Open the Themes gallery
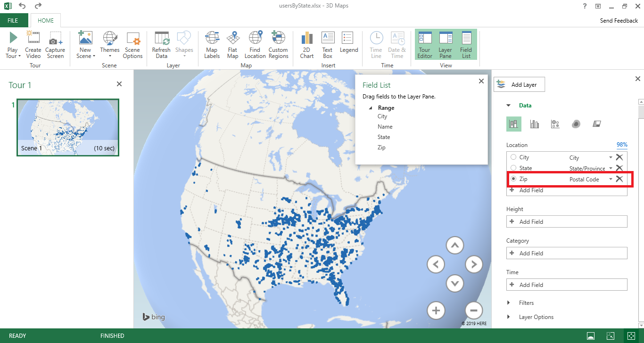This screenshot has height=343, width=644. tap(109, 45)
